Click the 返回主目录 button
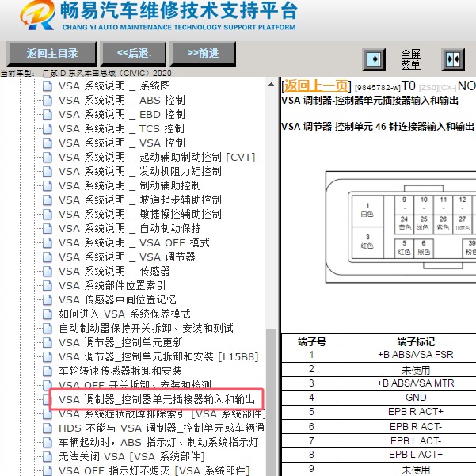This screenshot has height=476, width=476. coord(51,53)
